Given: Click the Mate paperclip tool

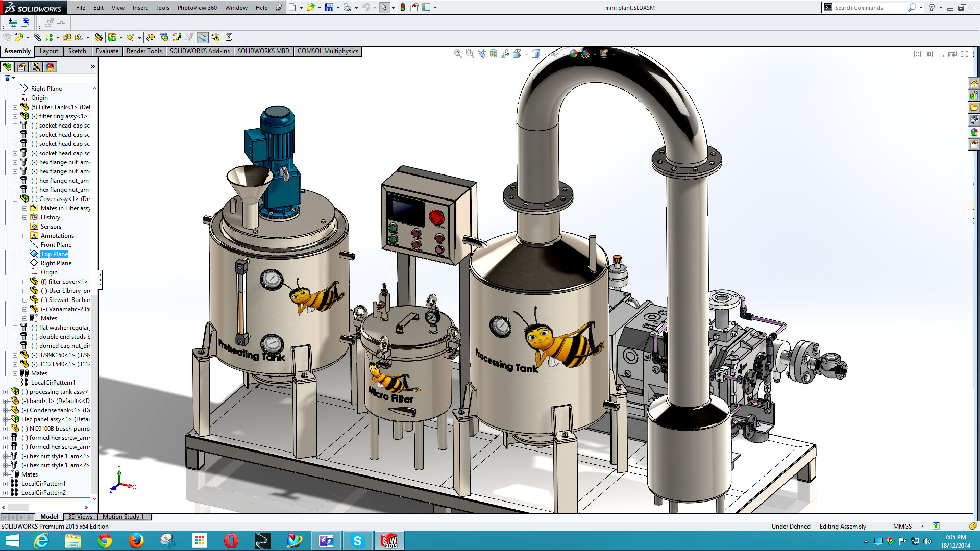Looking at the screenshot, I should [37, 37].
